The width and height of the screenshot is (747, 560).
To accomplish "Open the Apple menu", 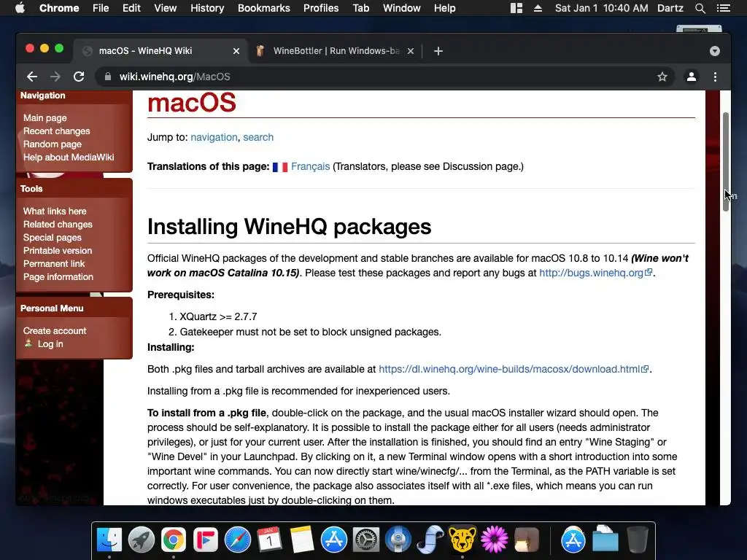I will point(20,8).
